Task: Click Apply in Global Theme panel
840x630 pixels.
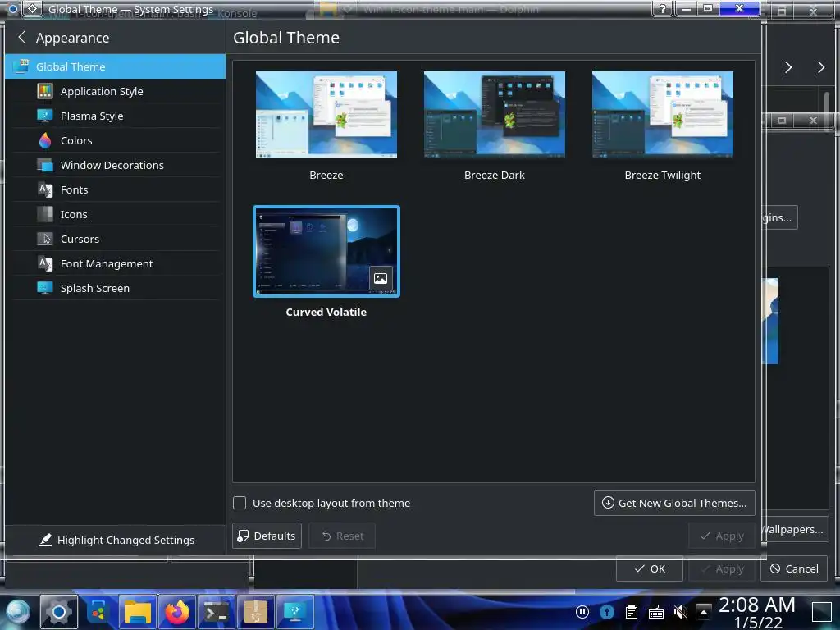Action: pyautogui.click(x=722, y=536)
